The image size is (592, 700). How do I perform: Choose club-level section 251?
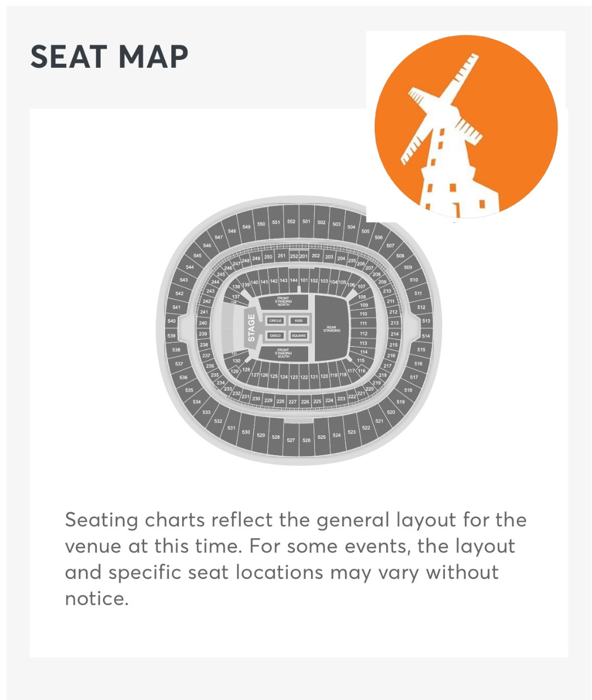click(282, 256)
